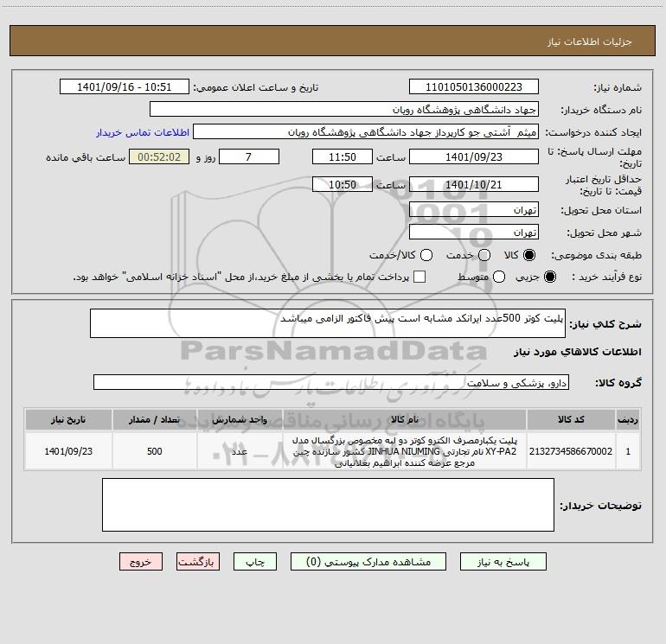The width and height of the screenshot is (666, 644).
Task: Click the گروه کالا field دارو، پزشکی و سلامت
Action: click(x=331, y=382)
